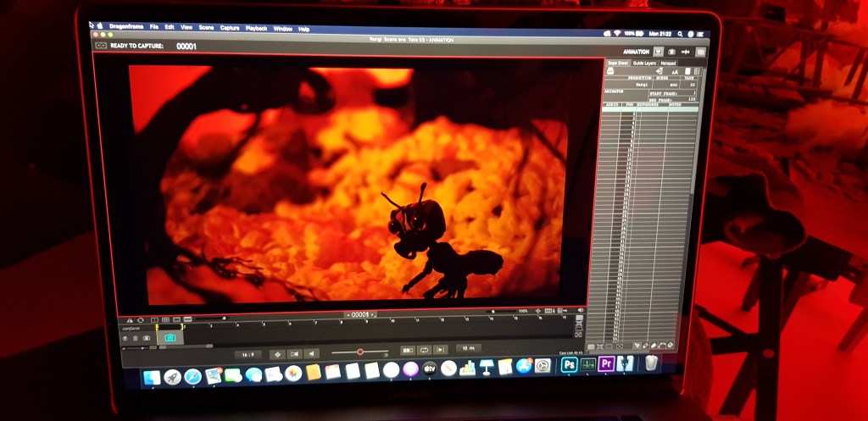Viewport: 868px width, 421px height.
Task: Open the Notepad tab
Action: tap(669, 63)
